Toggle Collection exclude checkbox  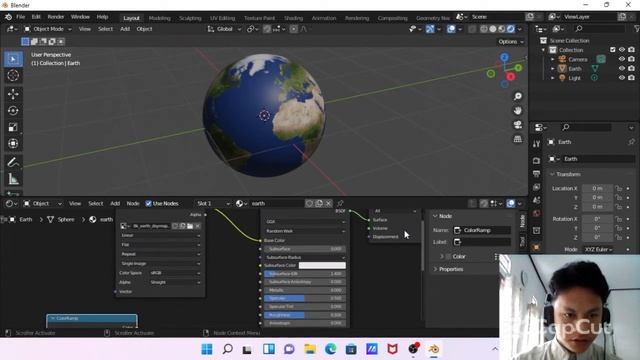click(x=612, y=50)
